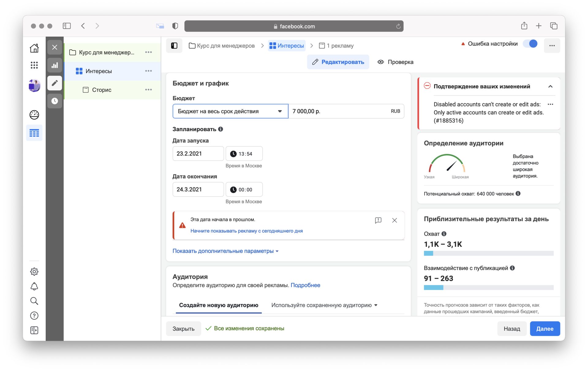Open the clock history icon
The height and width of the screenshot is (371, 588).
tap(55, 101)
